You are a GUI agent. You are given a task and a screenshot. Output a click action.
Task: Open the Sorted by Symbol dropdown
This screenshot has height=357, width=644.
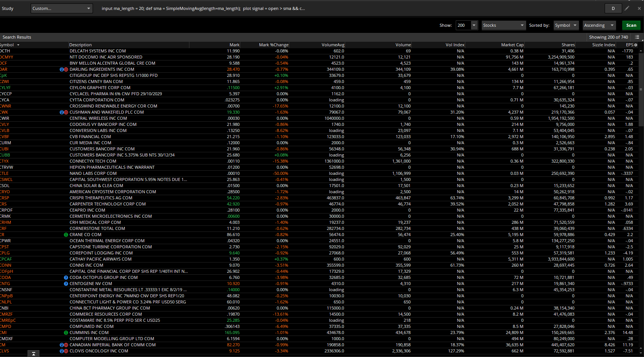click(566, 25)
